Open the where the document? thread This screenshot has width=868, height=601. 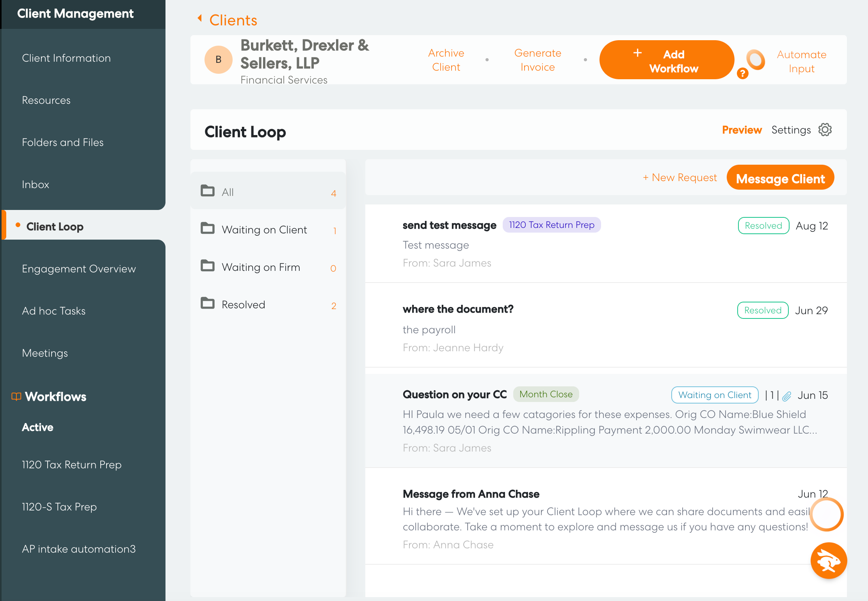pyautogui.click(x=606, y=325)
